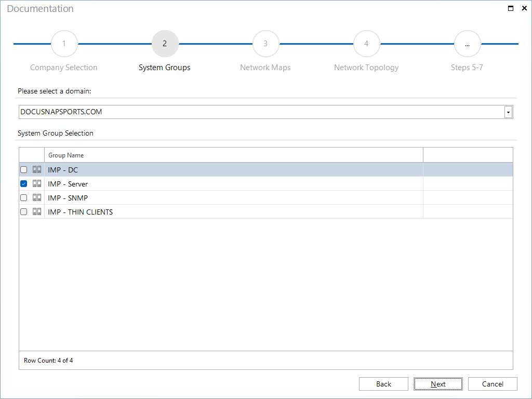Click the Please select a domain label
This screenshot has height=399, width=532.
54,91
